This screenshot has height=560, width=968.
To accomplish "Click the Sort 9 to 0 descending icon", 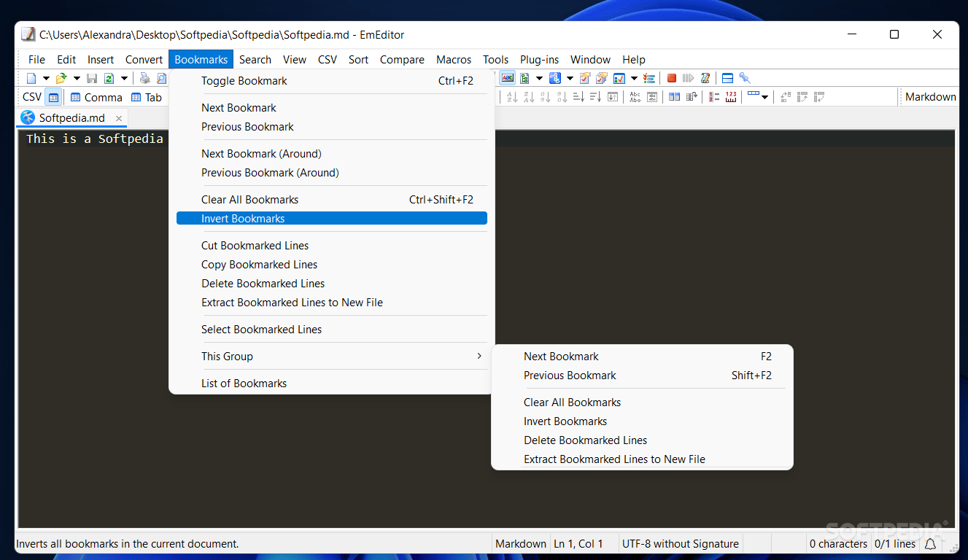I will [562, 97].
